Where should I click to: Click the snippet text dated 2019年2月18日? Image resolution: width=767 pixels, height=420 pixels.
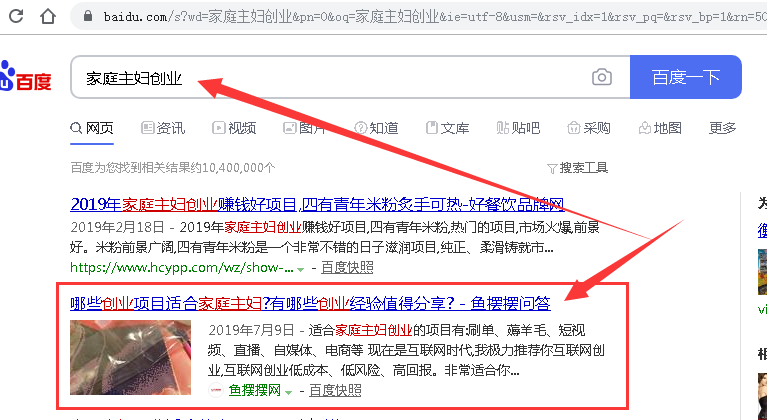click(x=335, y=238)
